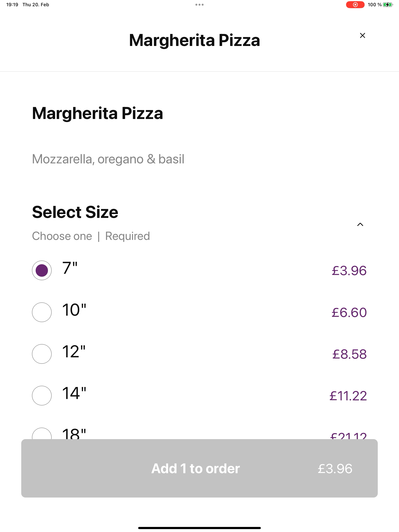This screenshot has height=532, width=399.
Task: Tap the Select Size heading
Action: [75, 212]
